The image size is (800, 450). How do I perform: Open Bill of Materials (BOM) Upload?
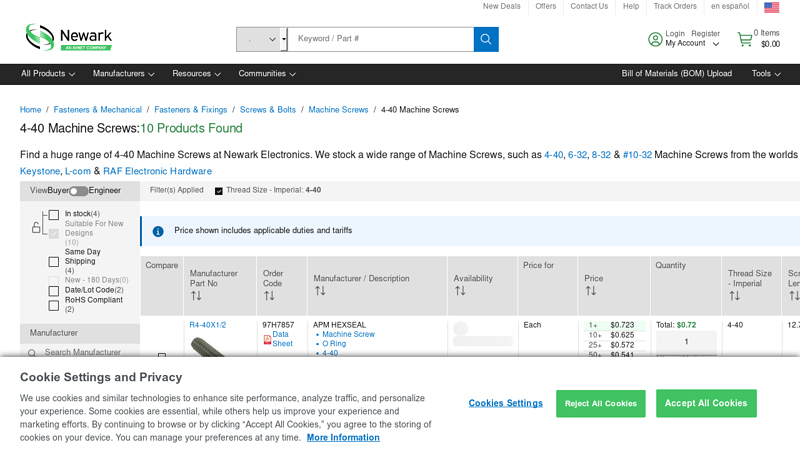pyautogui.click(x=676, y=73)
